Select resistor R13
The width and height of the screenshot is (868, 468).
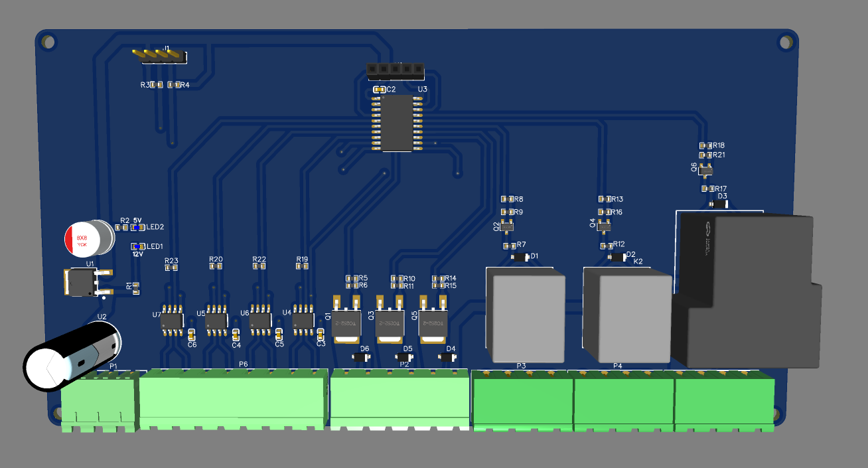(x=605, y=199)
